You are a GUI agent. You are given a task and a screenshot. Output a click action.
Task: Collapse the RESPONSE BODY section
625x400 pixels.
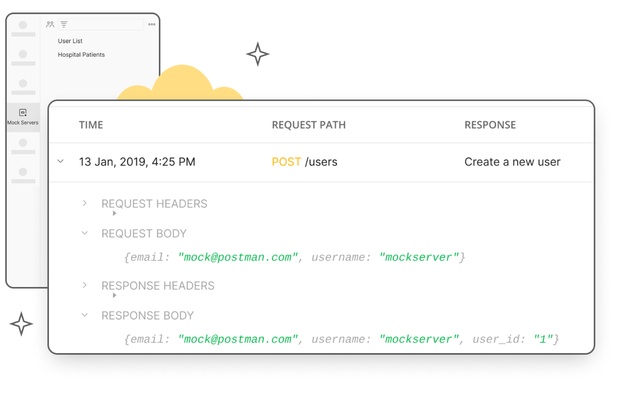pyautogui.click(x=85, y=315)
